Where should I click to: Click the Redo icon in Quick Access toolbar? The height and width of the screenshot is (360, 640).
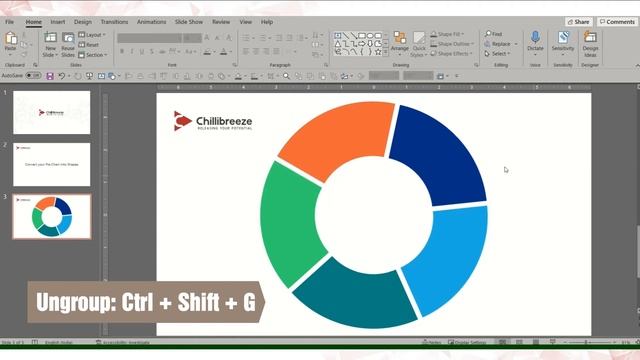(78, 76)
